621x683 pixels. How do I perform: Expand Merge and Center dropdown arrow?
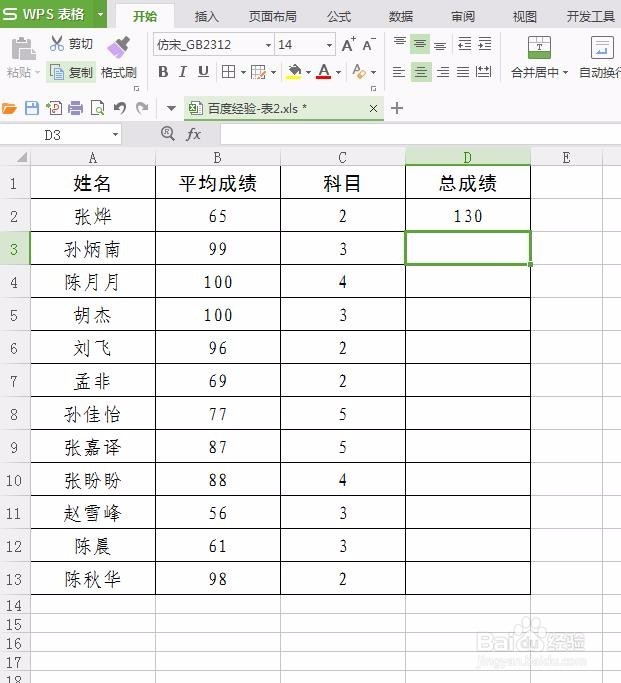(565, 73)
